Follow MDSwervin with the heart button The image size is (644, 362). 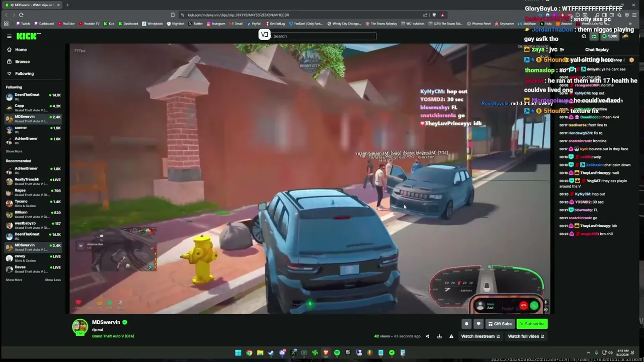[478, 324]
